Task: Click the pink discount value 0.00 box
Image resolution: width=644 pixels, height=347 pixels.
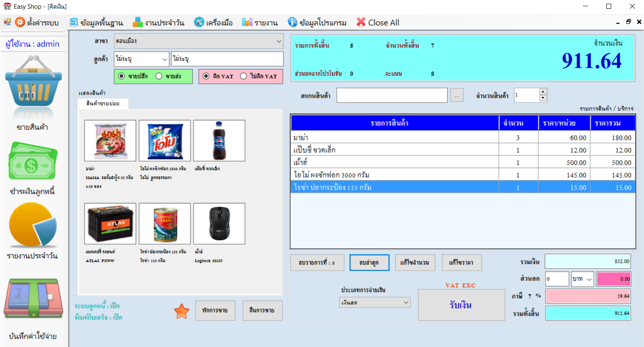Action: (x=614, y=279)
